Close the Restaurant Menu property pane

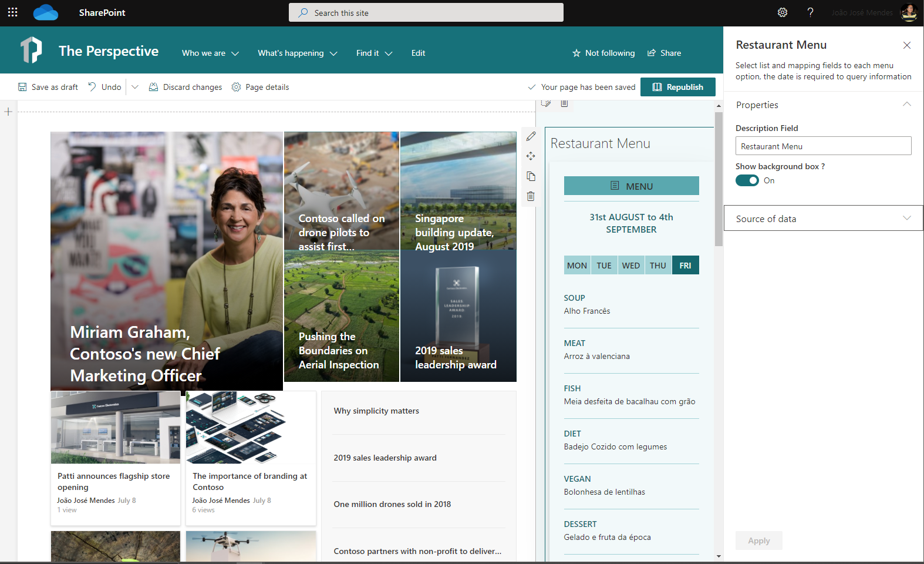pyautogui.click(x=907, y=45)
